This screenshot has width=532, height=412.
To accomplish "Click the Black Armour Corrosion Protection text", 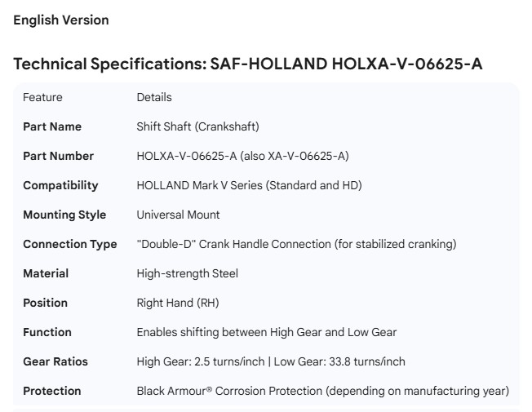I will 322,391.
